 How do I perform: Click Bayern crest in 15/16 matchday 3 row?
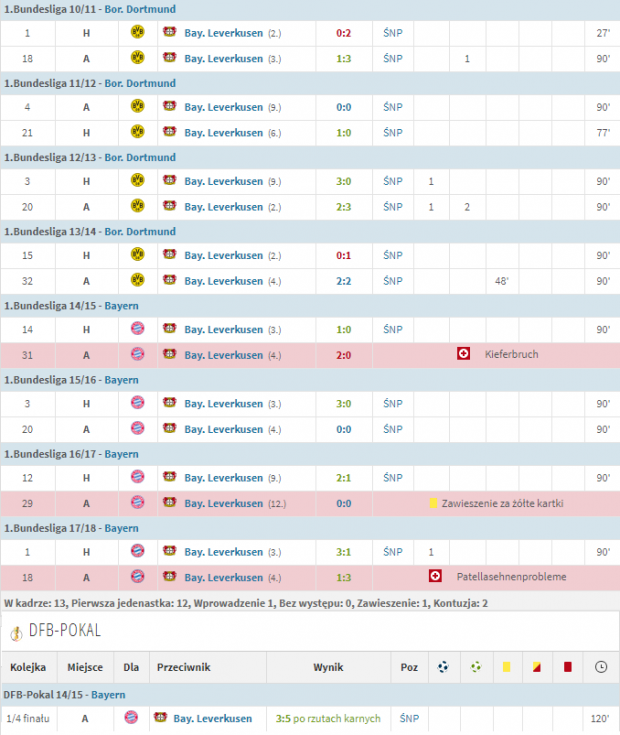pyautogui.click(x=137, y=403)
